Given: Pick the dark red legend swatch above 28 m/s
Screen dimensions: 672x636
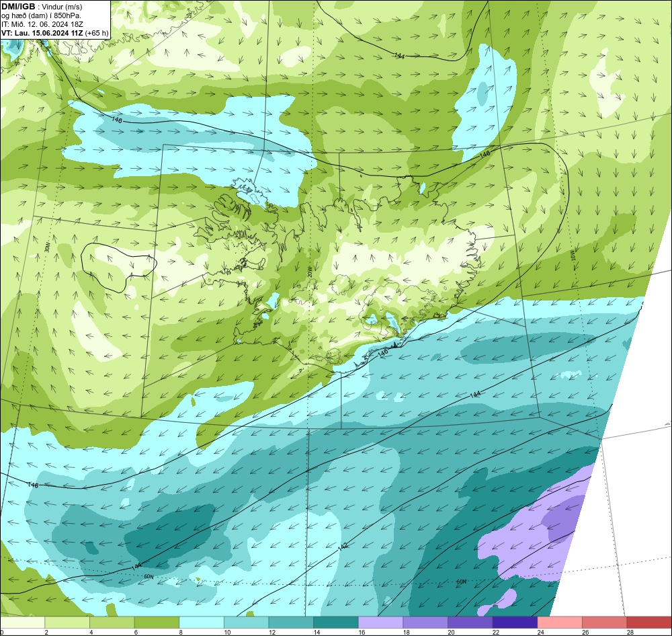Looking at the screenshot, I should [649, 623].
